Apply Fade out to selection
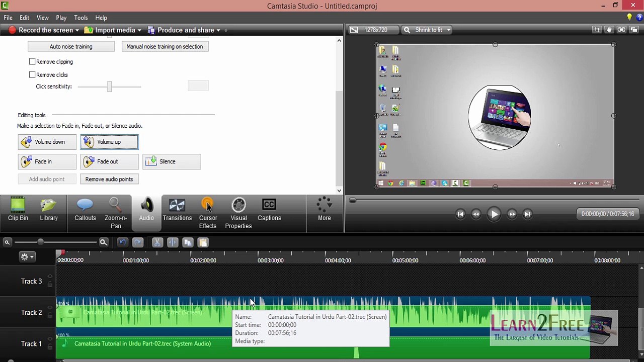Screen dimensions: 644x362 click(109, 162)
